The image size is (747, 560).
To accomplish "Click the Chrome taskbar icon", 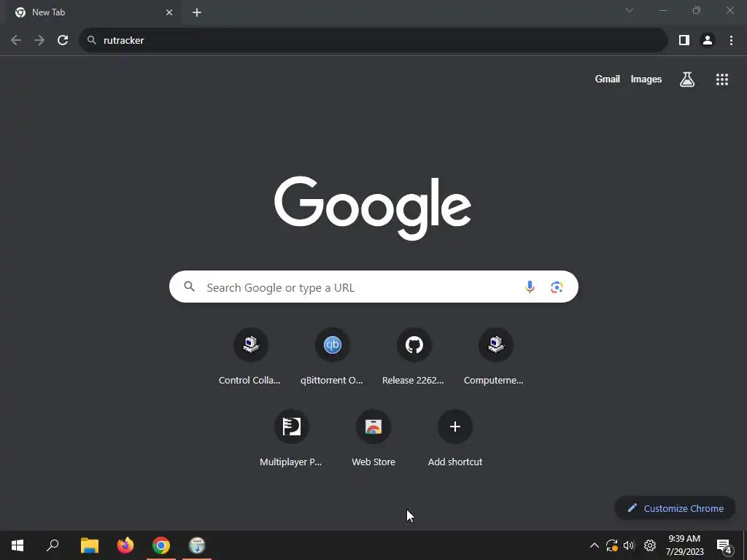I will 161,545.
